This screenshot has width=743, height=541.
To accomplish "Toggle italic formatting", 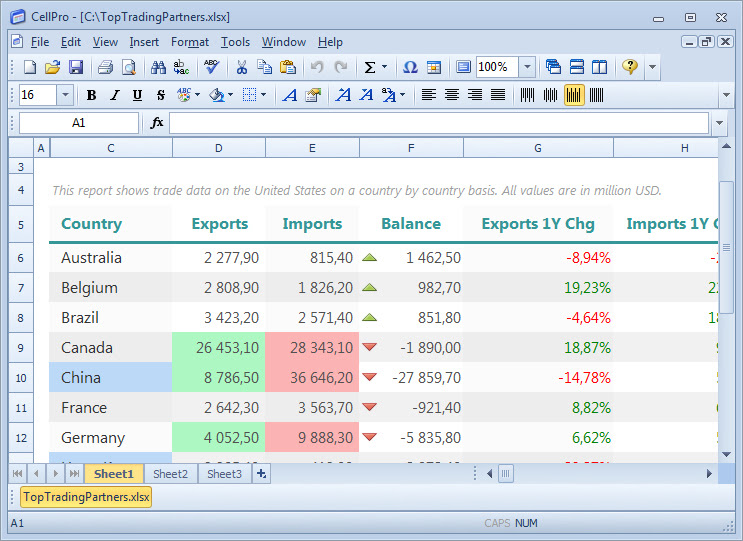I will [x=114, y=95].
